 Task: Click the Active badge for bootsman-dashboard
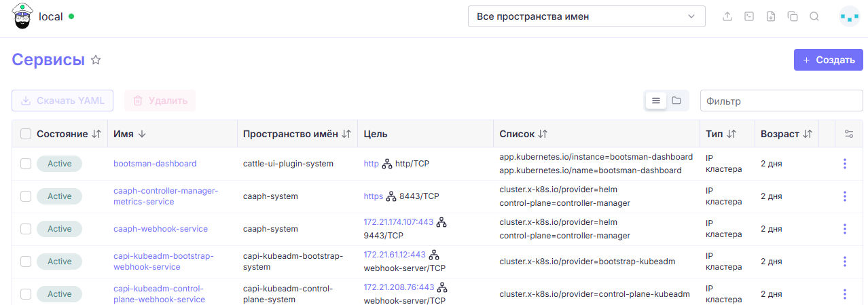coord(59,164)
